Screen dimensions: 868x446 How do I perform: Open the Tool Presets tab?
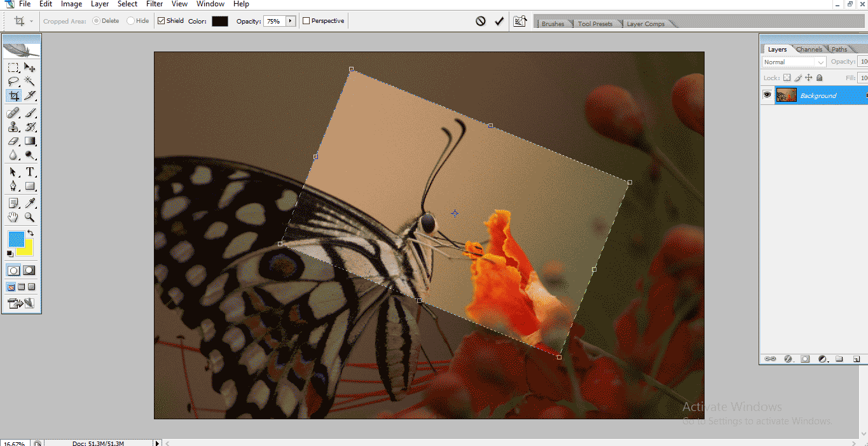tap(595, 24)
